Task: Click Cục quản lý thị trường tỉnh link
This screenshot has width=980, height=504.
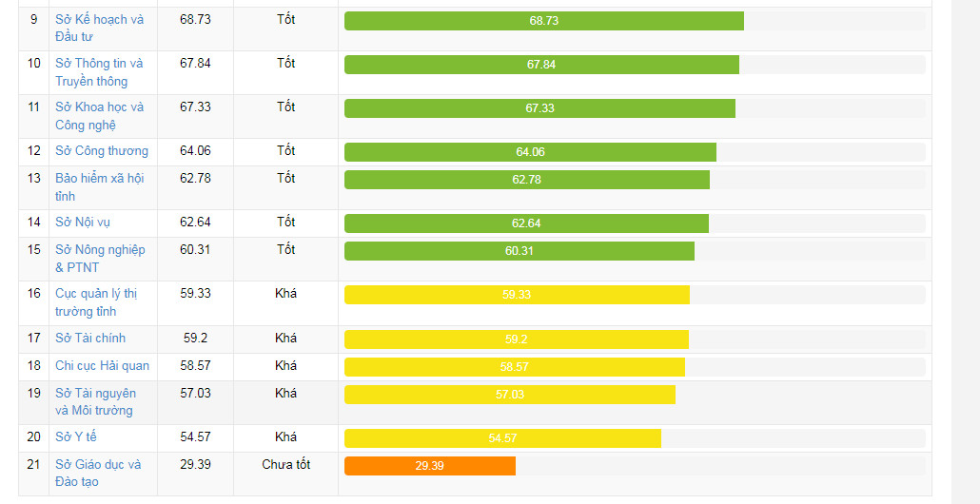Action: coord(96,301)
